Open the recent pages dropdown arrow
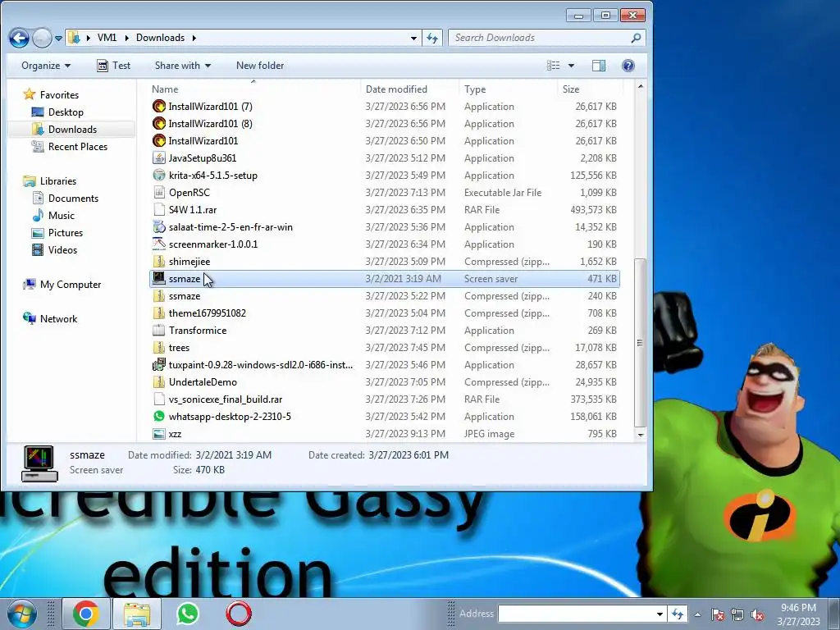 tap(58, 39)
